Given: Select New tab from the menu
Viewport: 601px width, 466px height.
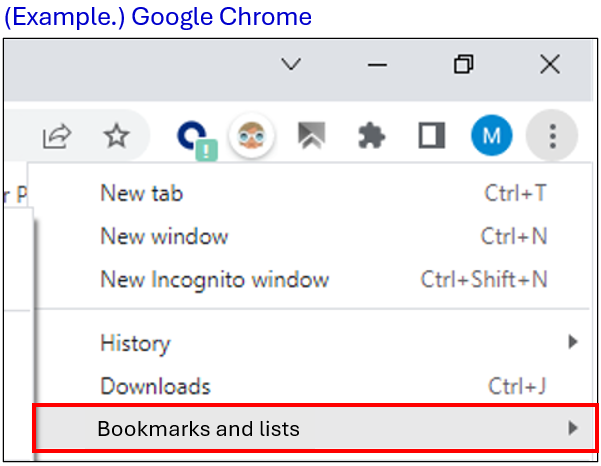Looking at the screenshot, I should 141,194.
